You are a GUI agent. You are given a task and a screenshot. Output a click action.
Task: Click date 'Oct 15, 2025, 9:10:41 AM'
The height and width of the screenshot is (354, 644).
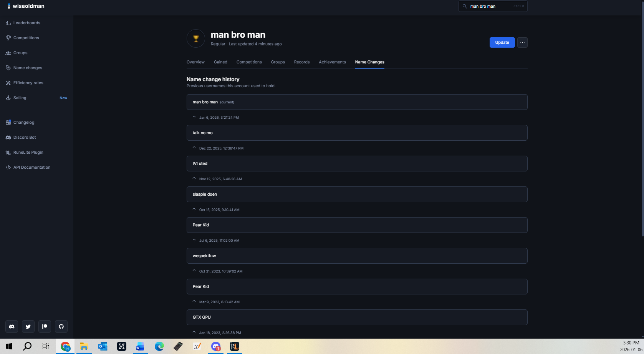point(219,210)
